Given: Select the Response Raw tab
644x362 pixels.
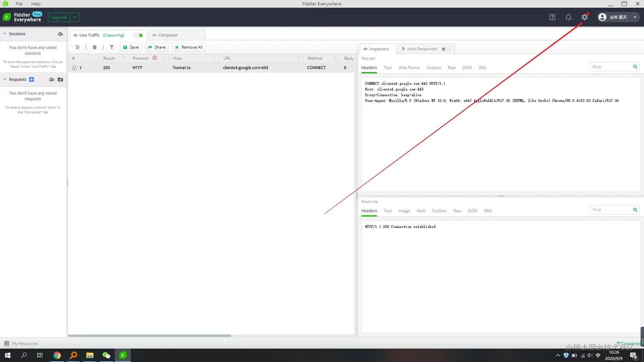Looking at the screenshot, I should pyautogui.click(x=457, y=211).
